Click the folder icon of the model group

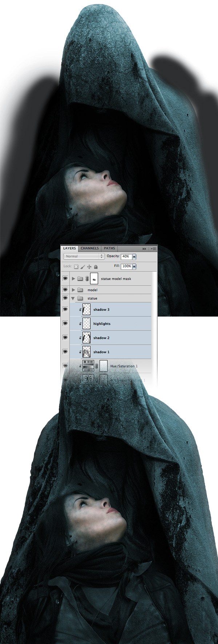pos(80,290)
